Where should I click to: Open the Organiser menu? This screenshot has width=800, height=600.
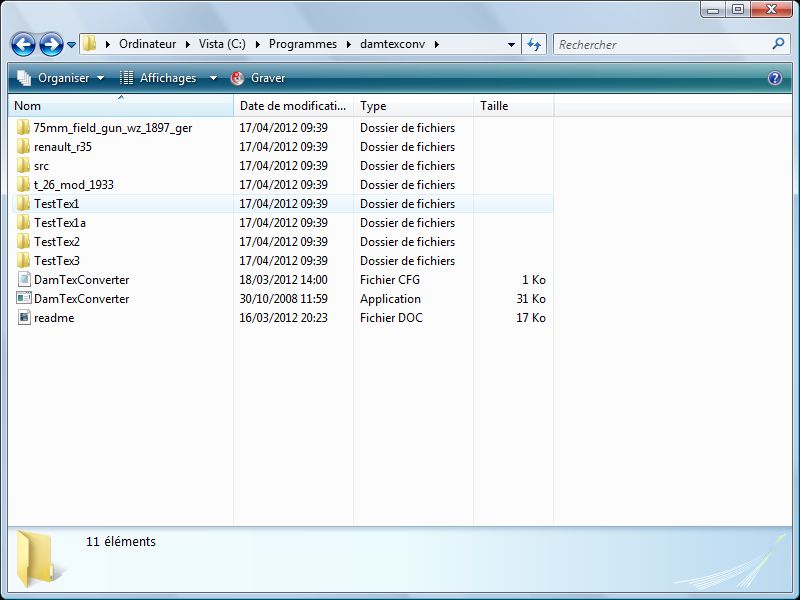point(60,78)
